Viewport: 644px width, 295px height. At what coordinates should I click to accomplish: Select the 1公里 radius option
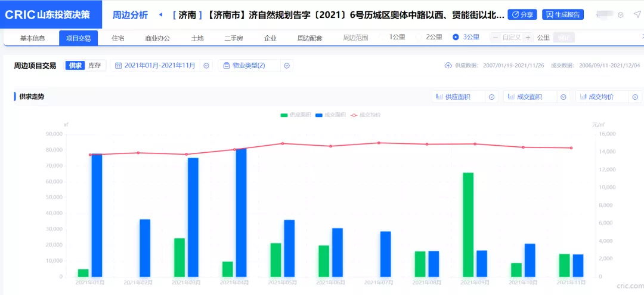(396, 37)
